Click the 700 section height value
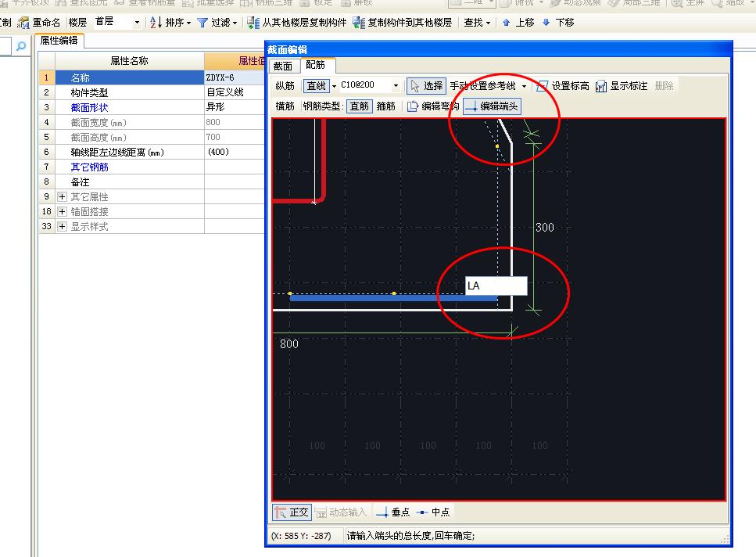This screenshot has height=557, width=756. (x=235, y=137)
